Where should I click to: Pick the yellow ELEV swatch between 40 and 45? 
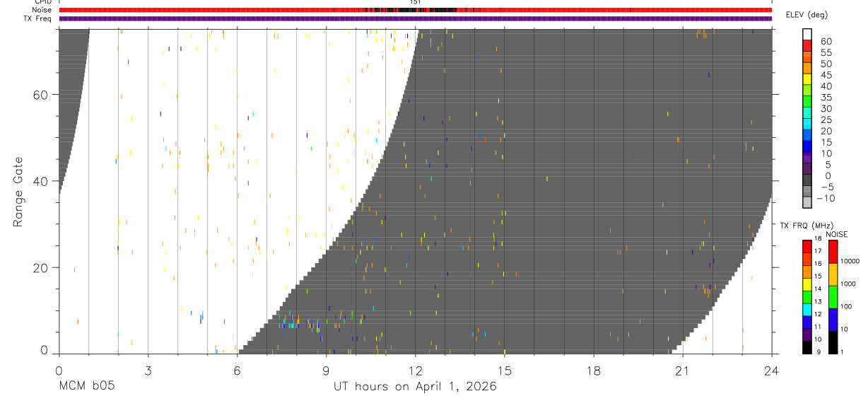[807, 80]
